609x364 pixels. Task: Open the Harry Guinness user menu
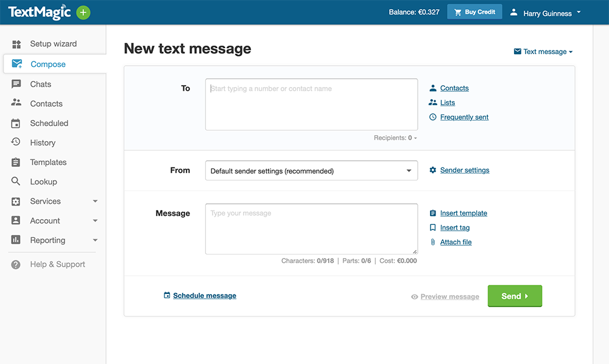coord(545,13)
